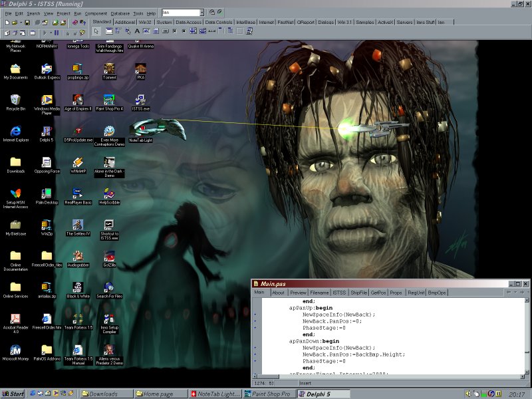Click the Run (play) button in Delphi toolbar
Viewport: 532px width, 399px height.
pos(45,33)
